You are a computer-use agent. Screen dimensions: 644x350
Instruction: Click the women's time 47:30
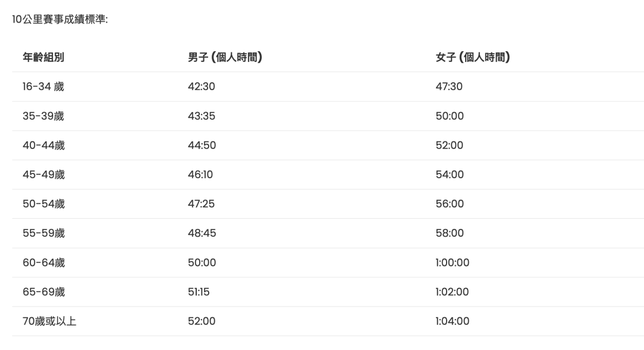point(449,86)
